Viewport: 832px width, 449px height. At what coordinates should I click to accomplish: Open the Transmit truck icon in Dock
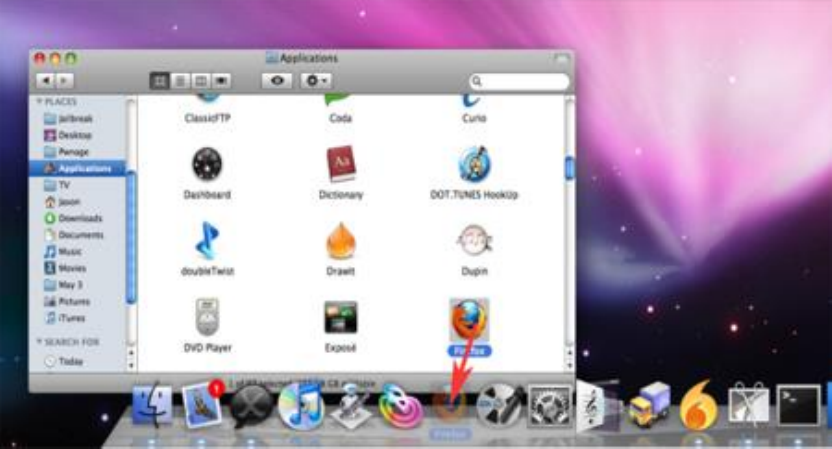coord(649,406)
